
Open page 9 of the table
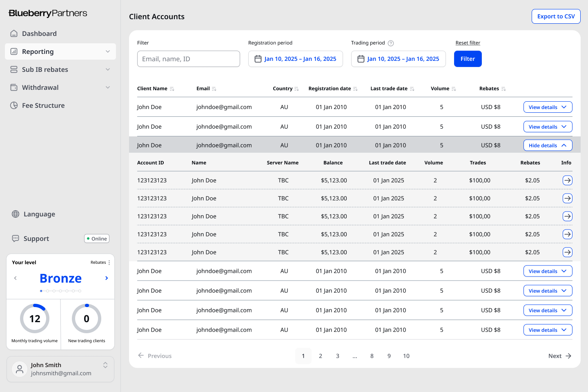point(389,356)
